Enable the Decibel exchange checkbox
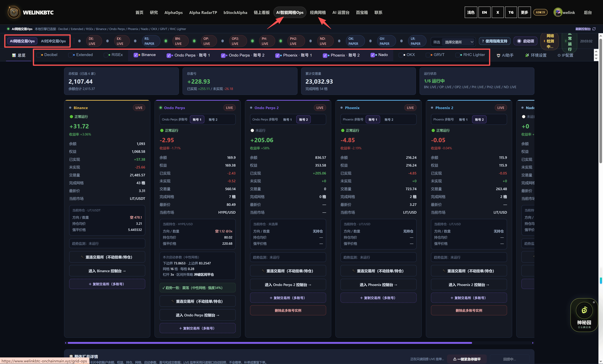This screenshot has width=603, height=364. (38, 55)
